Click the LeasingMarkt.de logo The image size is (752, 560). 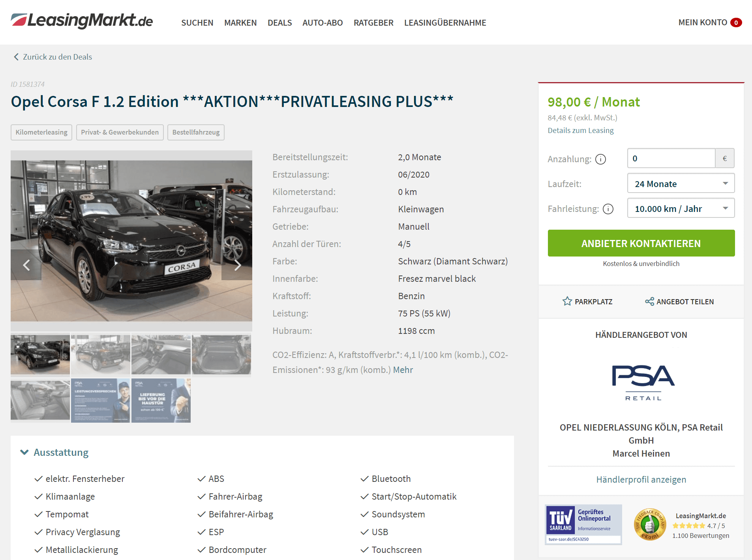82,21
